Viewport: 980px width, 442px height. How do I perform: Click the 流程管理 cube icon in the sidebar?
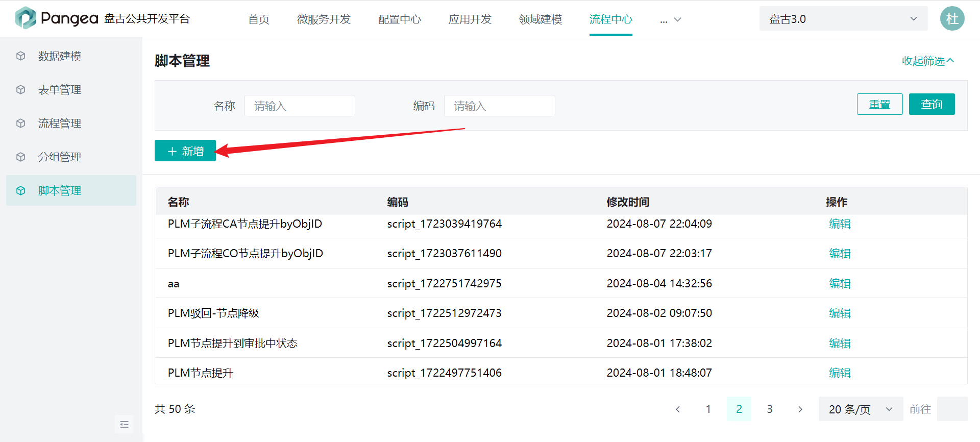pyautogui.click(x=20, y=124)
